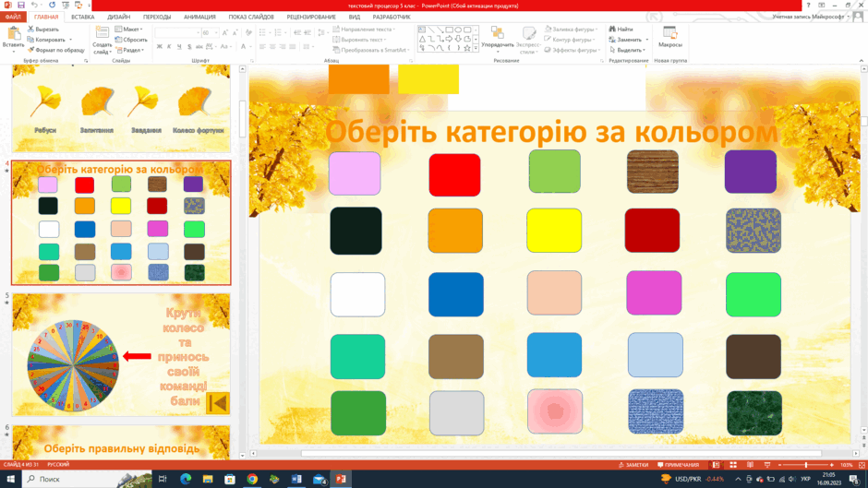Toggle underline Ч formatting

[x=179, y=46]
